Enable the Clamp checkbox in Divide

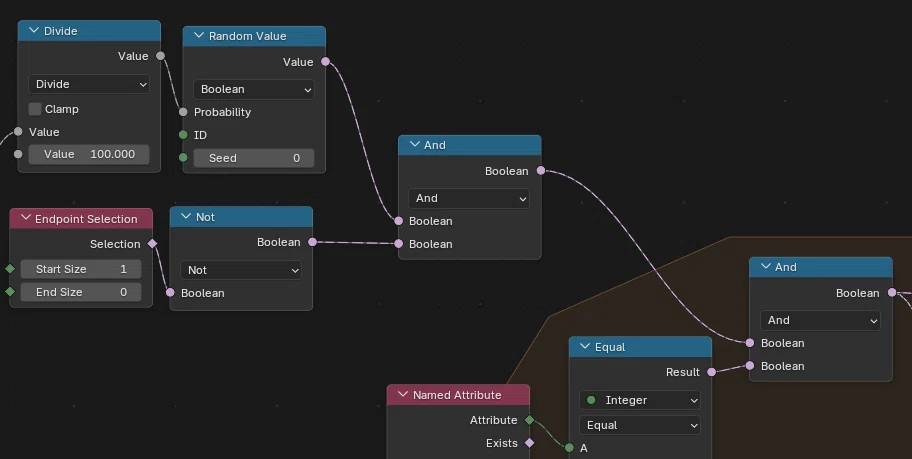click(35, 109)
